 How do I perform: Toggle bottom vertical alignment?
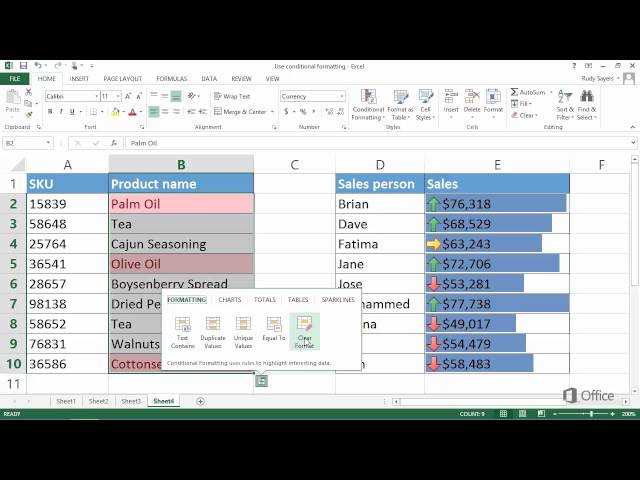[176, 96]
